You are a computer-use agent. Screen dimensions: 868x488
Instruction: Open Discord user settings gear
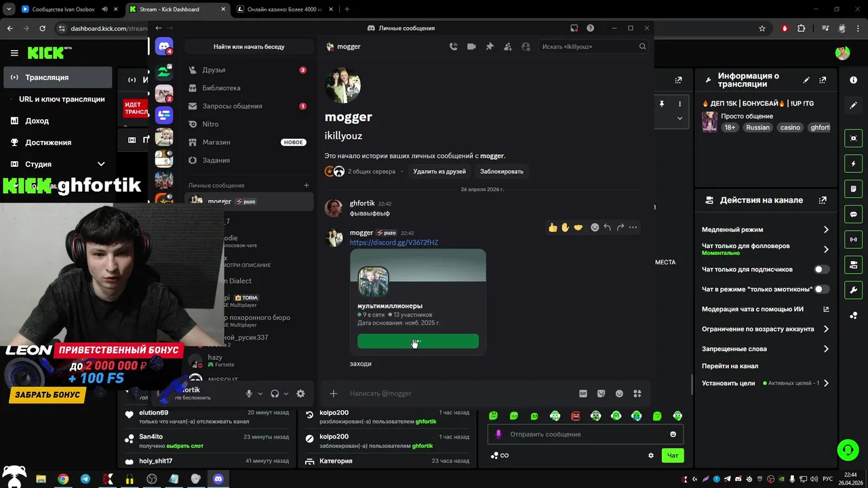pyautogui.click(x=300, y=394)
